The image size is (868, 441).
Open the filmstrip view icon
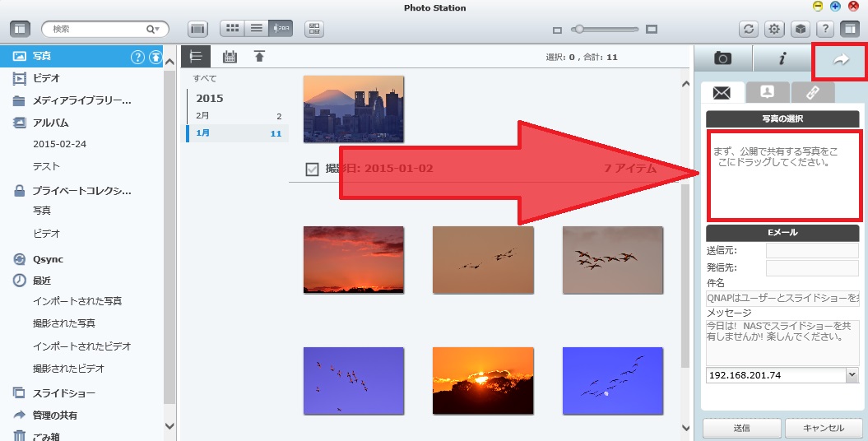coord(197,29)
